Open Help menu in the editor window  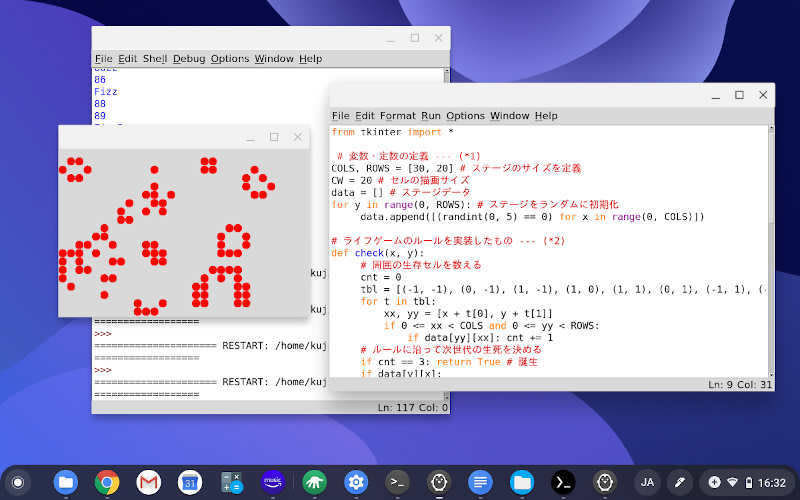[546, 116]
